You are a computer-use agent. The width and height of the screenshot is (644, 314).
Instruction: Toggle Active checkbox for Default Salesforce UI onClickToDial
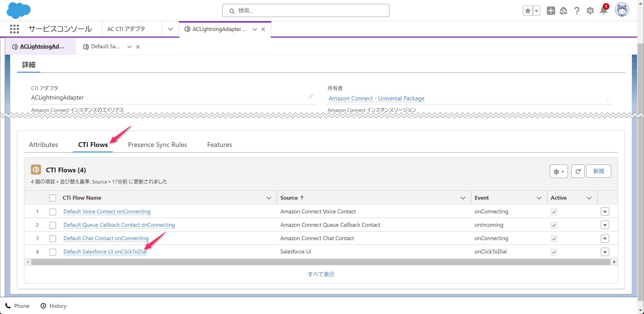(x=554, y=252)
